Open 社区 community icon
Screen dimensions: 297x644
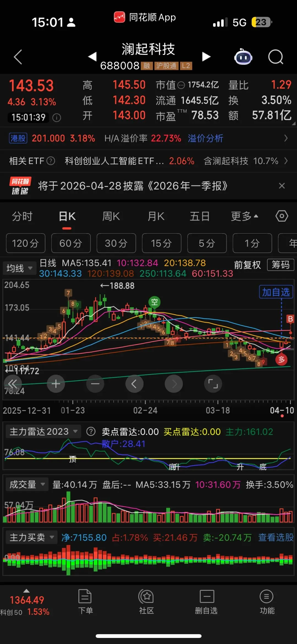point(146,602)
